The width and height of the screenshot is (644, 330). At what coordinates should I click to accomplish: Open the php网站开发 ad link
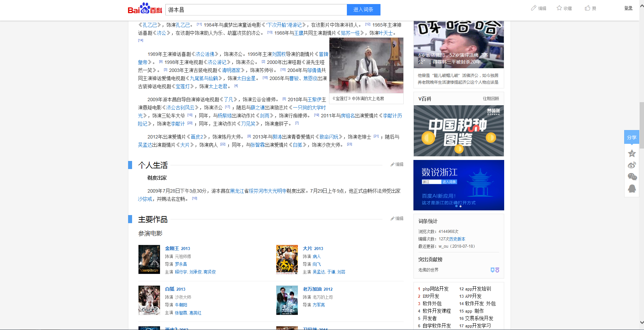pos(436,289)
